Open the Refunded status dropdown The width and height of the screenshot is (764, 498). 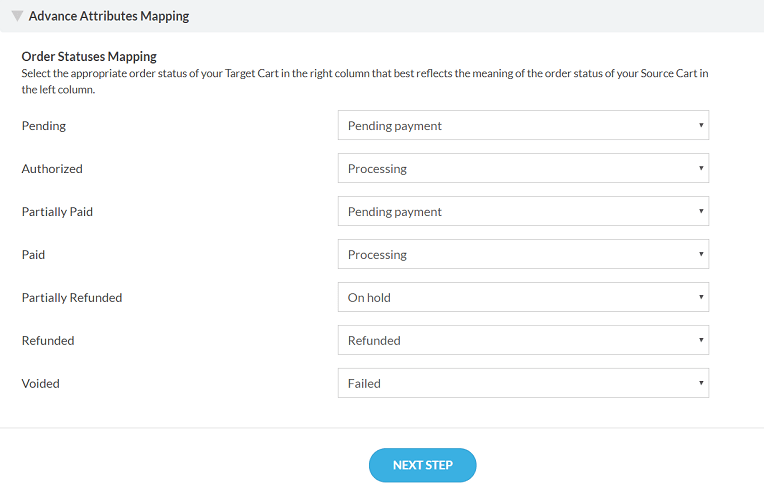click(x=523, y=341)
